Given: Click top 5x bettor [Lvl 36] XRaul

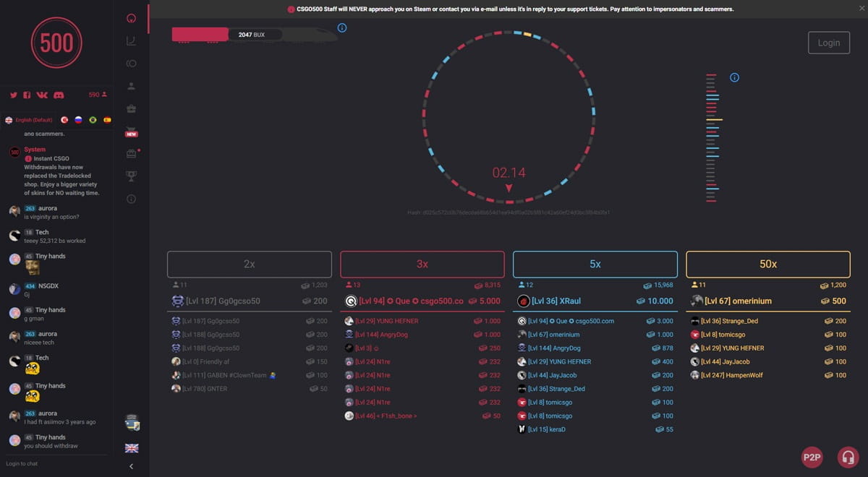Looking at the screenshot, I should click(x=595, y=301).
